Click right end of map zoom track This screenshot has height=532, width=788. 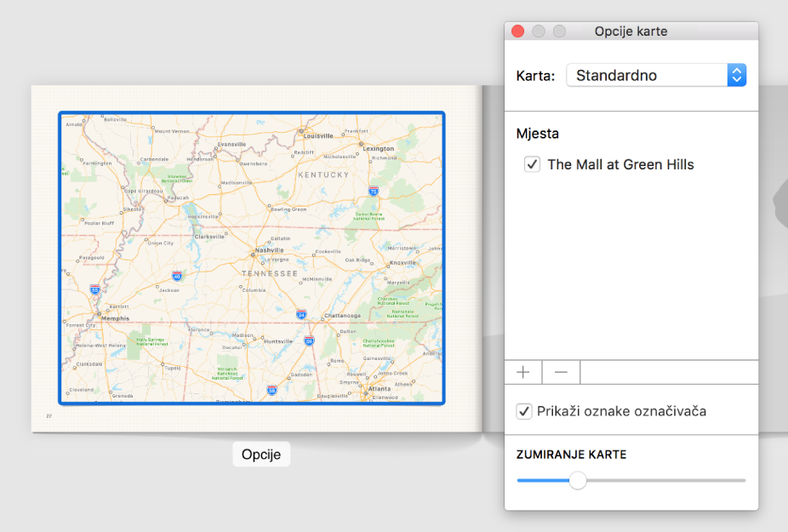pyautogui.click(x=743, y=480)
